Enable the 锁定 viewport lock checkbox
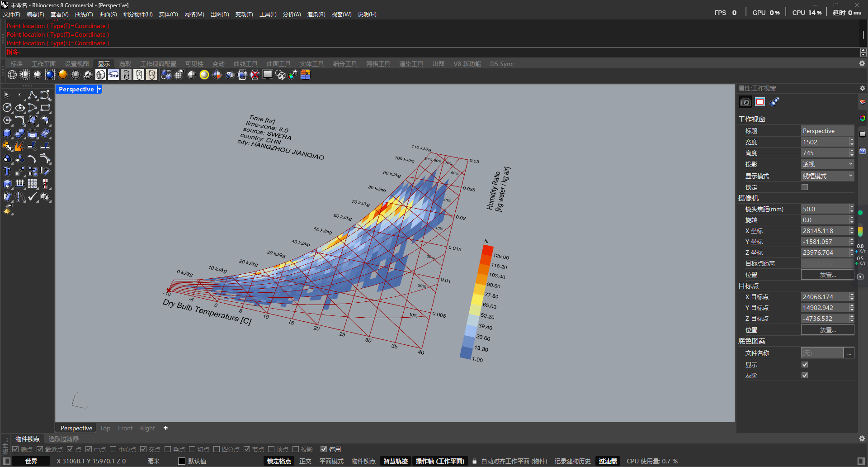Viewport: 868px width, 467px height. tap(805, 187)
